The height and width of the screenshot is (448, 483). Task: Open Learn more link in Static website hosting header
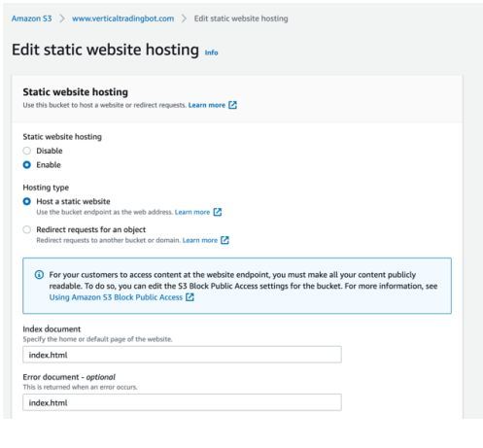207,105
